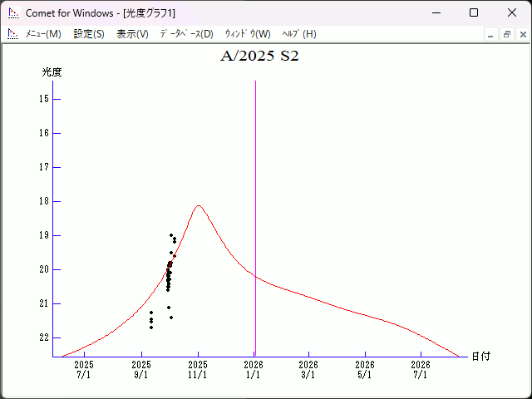This screenshot has width=532, height=399.
Task: Close the inner 光度グラフ1 graph window
Action: click(523, 34)
